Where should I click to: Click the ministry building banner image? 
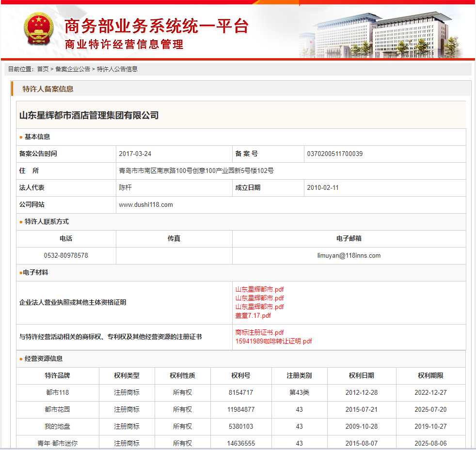pyautogui.click(x=381, y=35)
